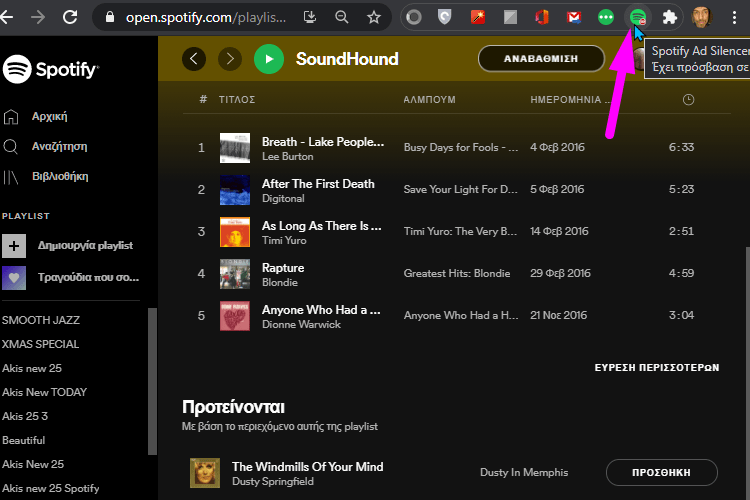This screenshot has height=500, width=750.
Task: Click the gray square extension icon
Action: (510, 18)
